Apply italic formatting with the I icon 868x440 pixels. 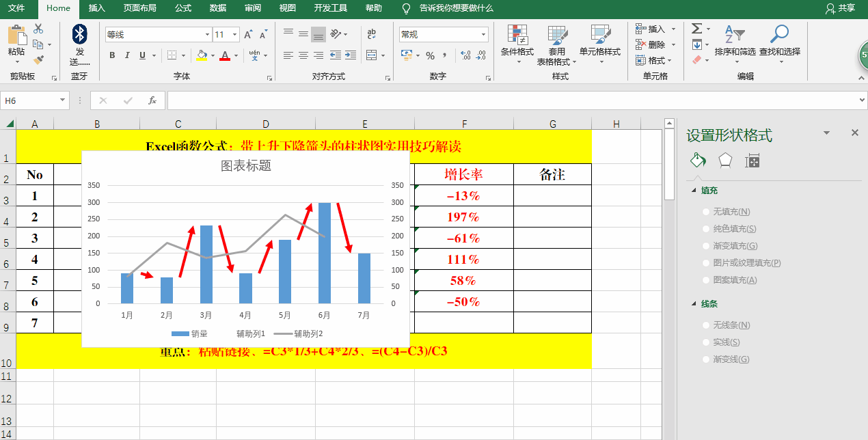click(x=128, y=55)
